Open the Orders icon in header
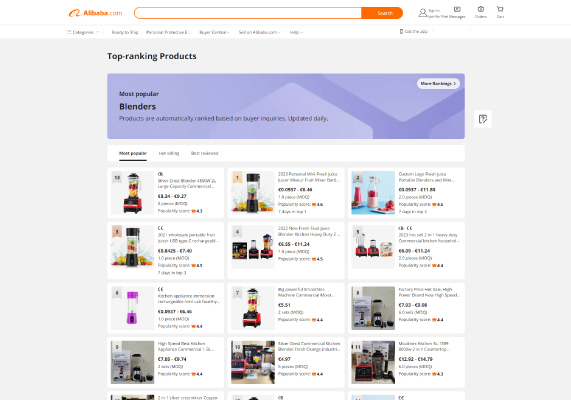Screen dimensions: 571x400 (x=481, y=9)
